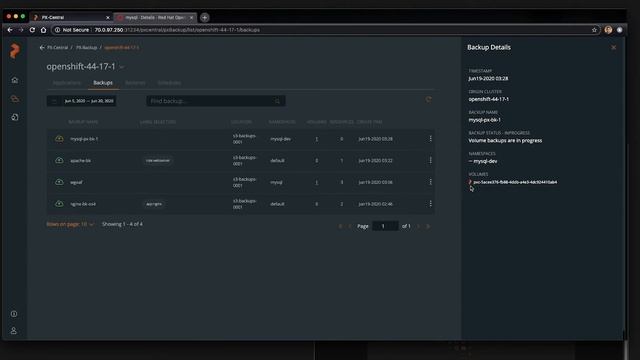This screenshot has width=640, height=360.
Task: Click the cloud status icon for the nginx backup
Action: point(59,204)
